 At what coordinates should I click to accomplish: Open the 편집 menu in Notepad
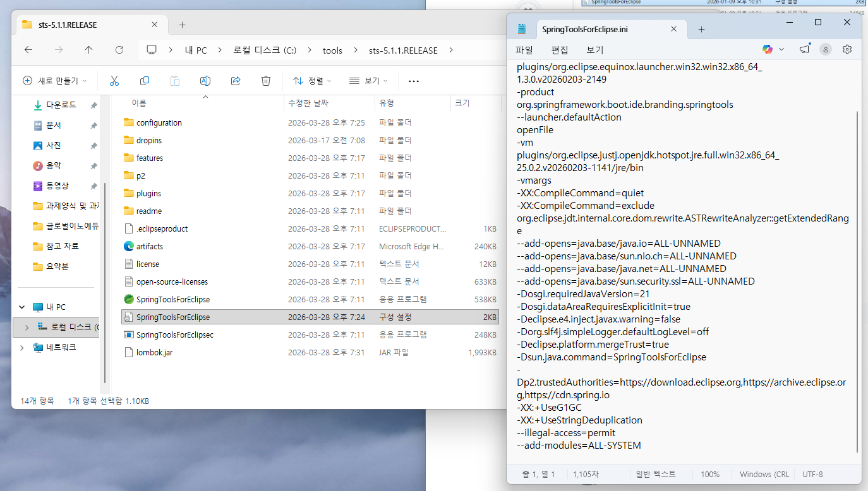[x=560, y=50]
